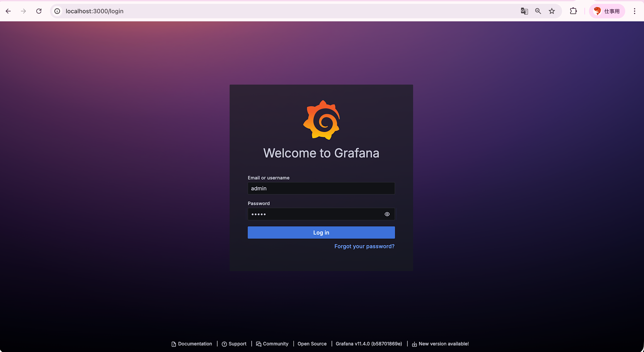Open the Open Source footer link
Viewport: 644px width, 352px height.
click(x=312, y=344)
